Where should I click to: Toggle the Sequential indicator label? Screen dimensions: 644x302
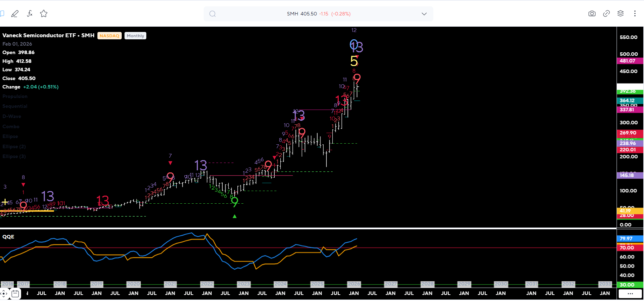click(15, 106)
